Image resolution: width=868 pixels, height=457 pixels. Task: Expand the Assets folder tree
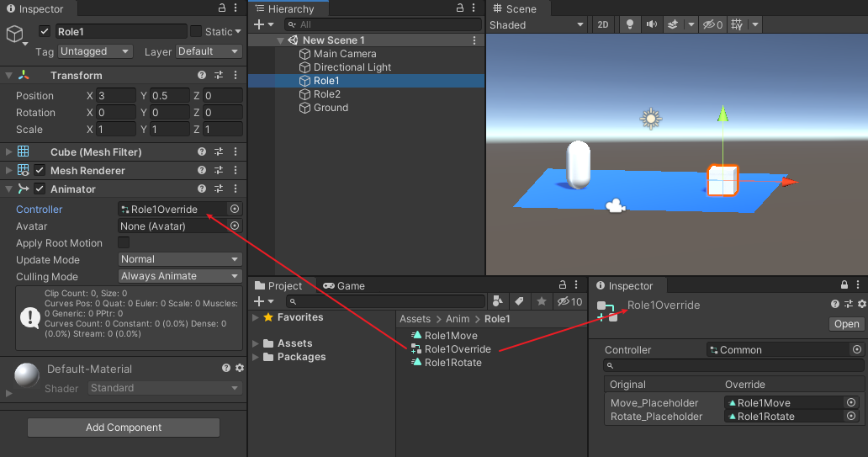tap(256, 343)
